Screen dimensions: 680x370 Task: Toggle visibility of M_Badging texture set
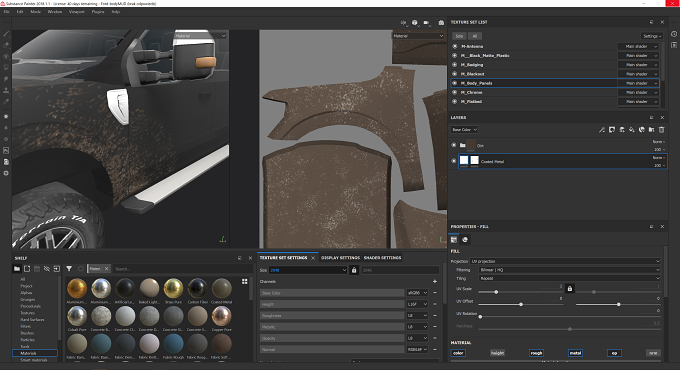tap(454, 65)
